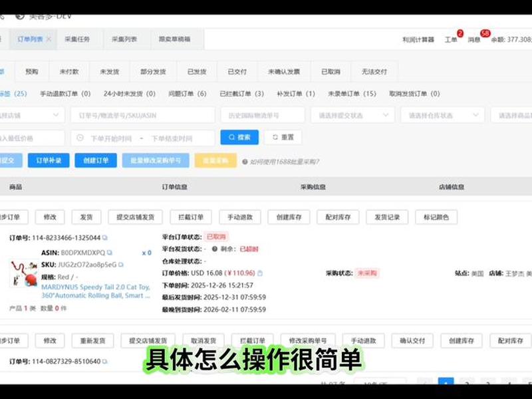The image size is (532, 399).
Task: Click the help icon beside 剩余
Action: 215,249
